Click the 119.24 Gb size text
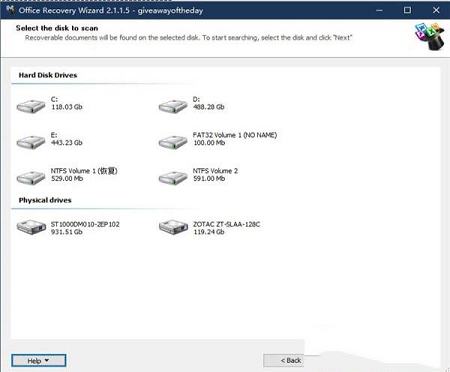The image size is (450, 372). coord(209,232)
